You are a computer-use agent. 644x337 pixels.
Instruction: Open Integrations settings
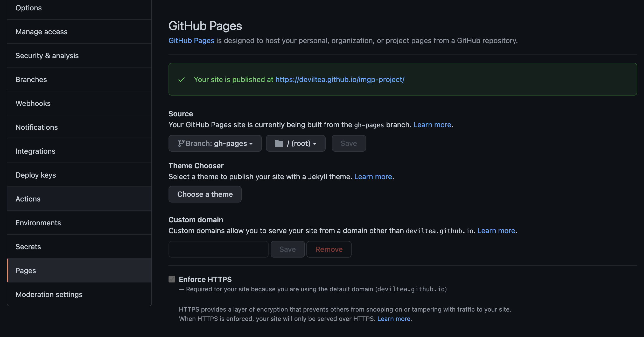[79, 151]
